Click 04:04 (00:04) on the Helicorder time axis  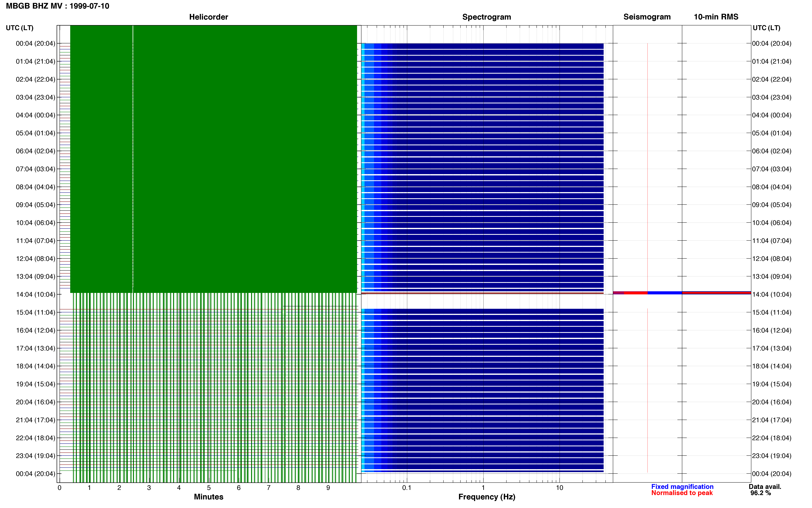tap(36, 115)
